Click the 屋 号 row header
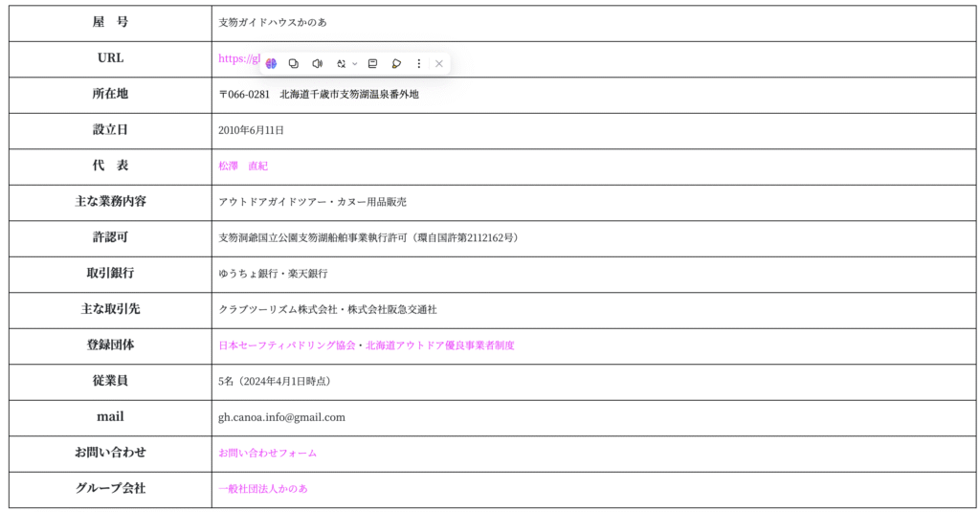Image resolution: width=980 pixels, height=512 pixels. point(111,23)
